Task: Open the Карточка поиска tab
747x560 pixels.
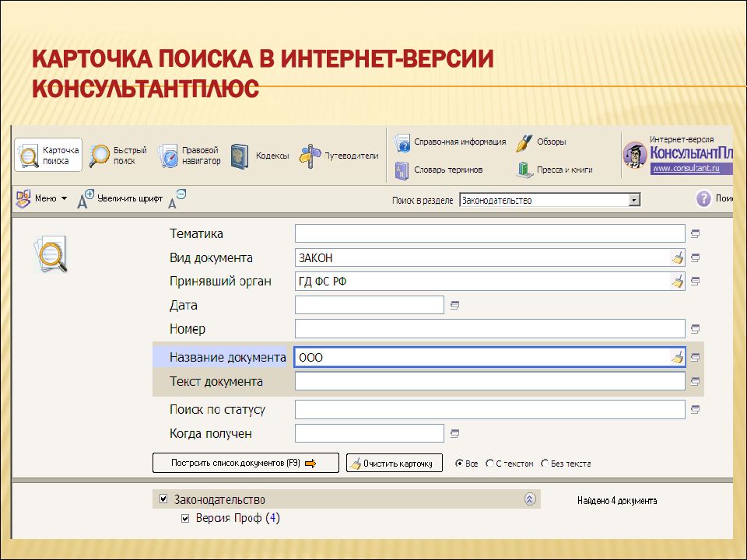Action: pyautogui.click(x=48, y=156)
